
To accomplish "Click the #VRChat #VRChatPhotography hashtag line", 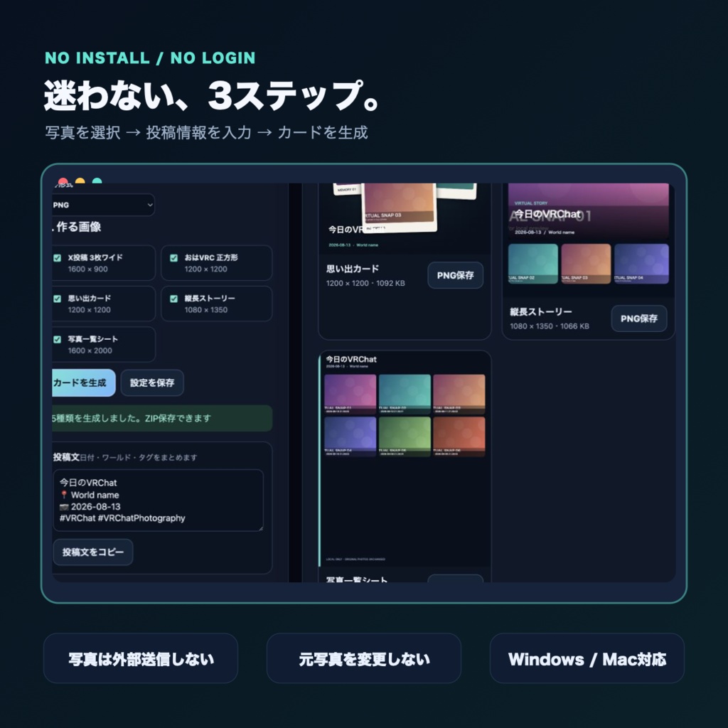I will 122,518.
